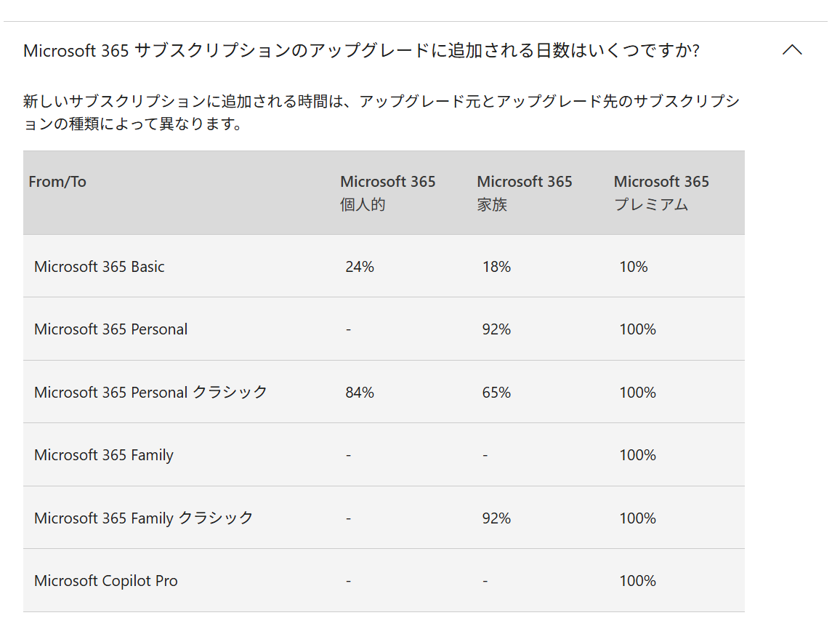The width and height of the screenshot is (840, 634).
Task: Select the Microsoft Copilot Pro row label
Action: [x=106, y=581]
